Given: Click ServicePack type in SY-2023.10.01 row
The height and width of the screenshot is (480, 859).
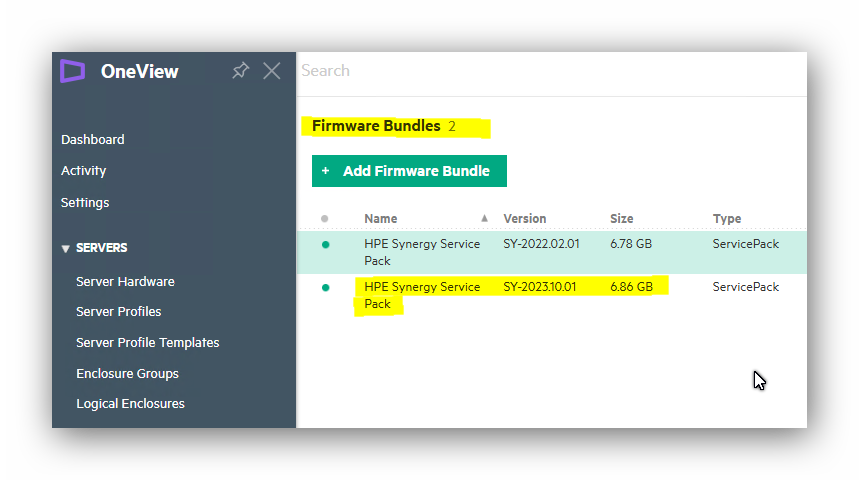Looking at the screenshot, I should pos(746,287).
